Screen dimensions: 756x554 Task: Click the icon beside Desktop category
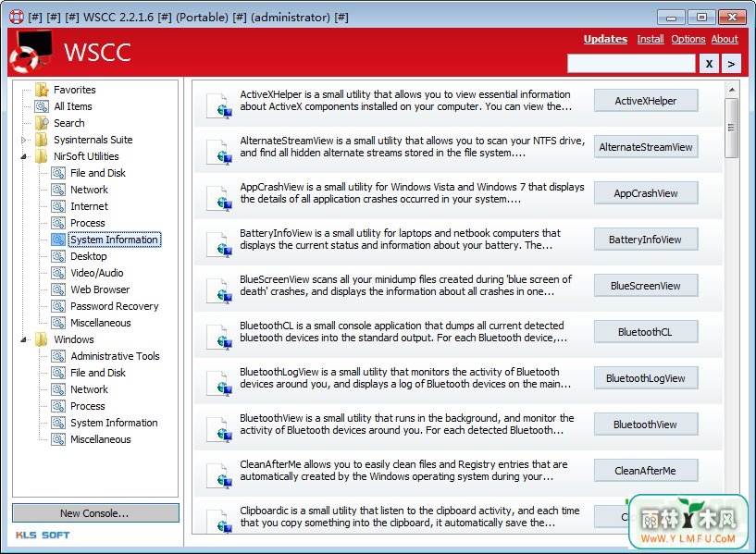coord(58,256)
